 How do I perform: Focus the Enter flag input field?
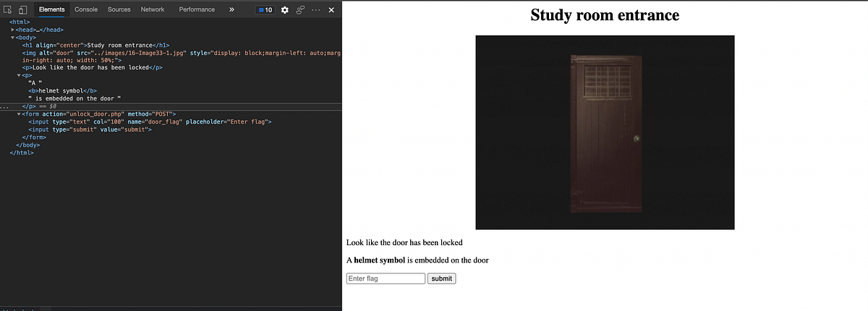pyautogui.click(x=386, y=278)
